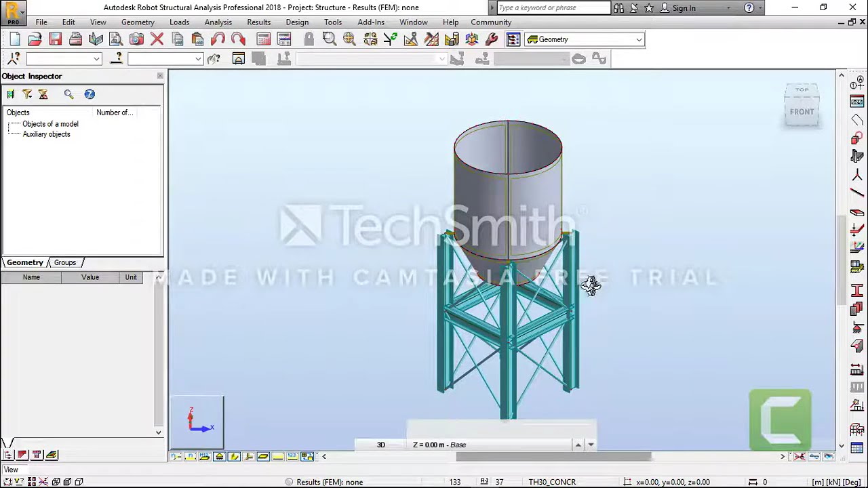Viewport: 868px width, 488px height.
Task: Open the Geometry layout dropdown
Action: coord(639,39)
